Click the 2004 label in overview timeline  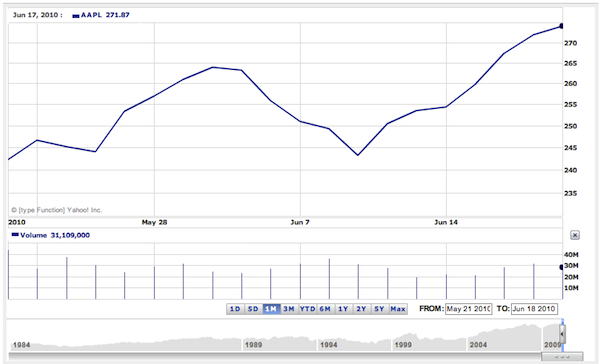tap(478, 345)
